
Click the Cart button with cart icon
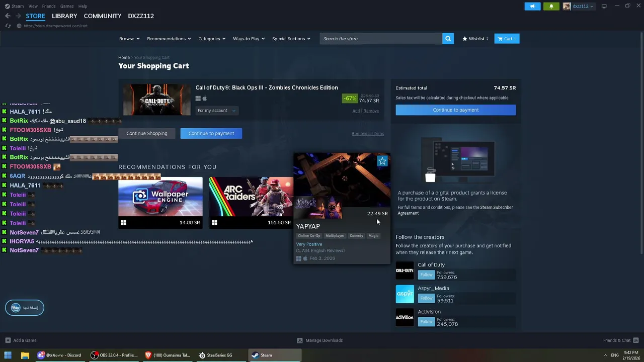[x=507, y=39]
